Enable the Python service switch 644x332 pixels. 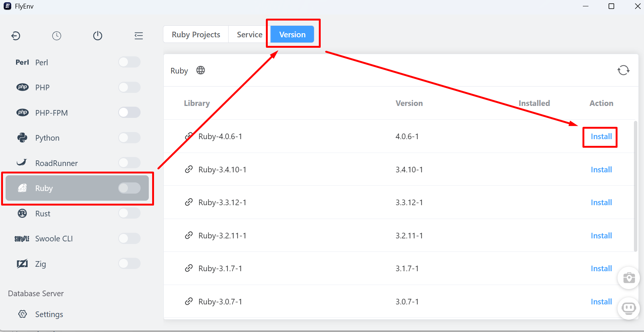[x=129, y=138]
